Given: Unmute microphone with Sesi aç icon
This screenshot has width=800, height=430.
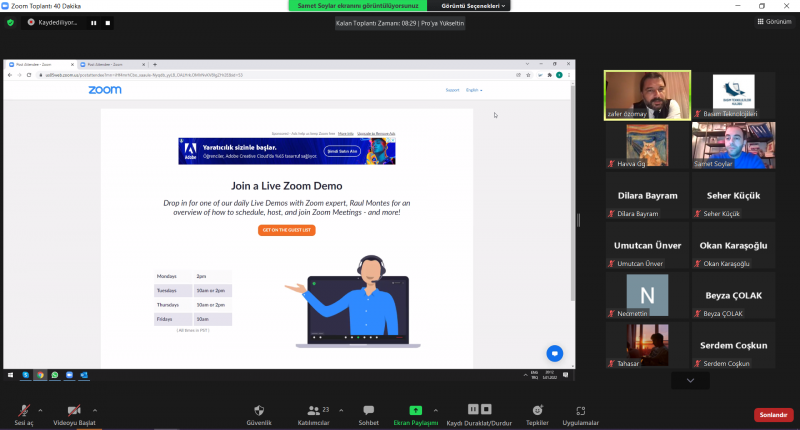Looking at the screenshot, I should click(23, 411).
